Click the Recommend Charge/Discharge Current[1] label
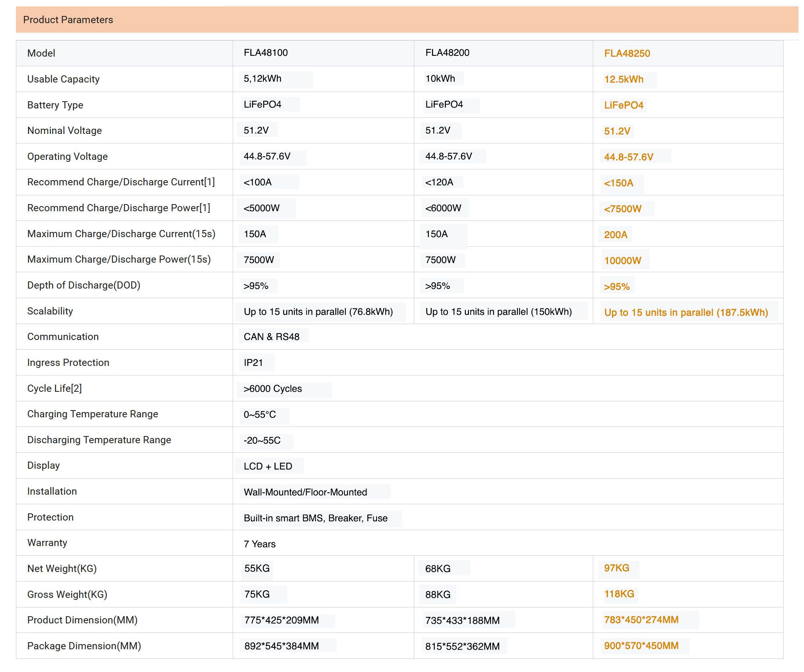Image resolution: width=804 pixels, height=672 pixels. (121, 182)
